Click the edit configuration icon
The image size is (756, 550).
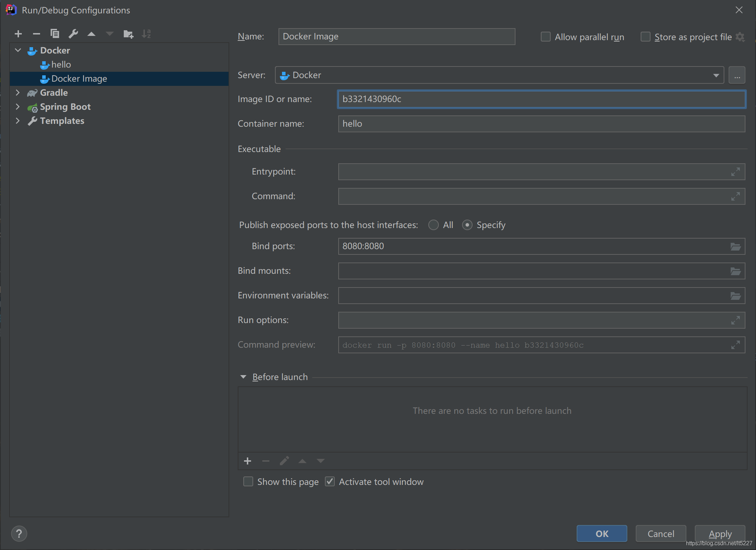(73, 33)
